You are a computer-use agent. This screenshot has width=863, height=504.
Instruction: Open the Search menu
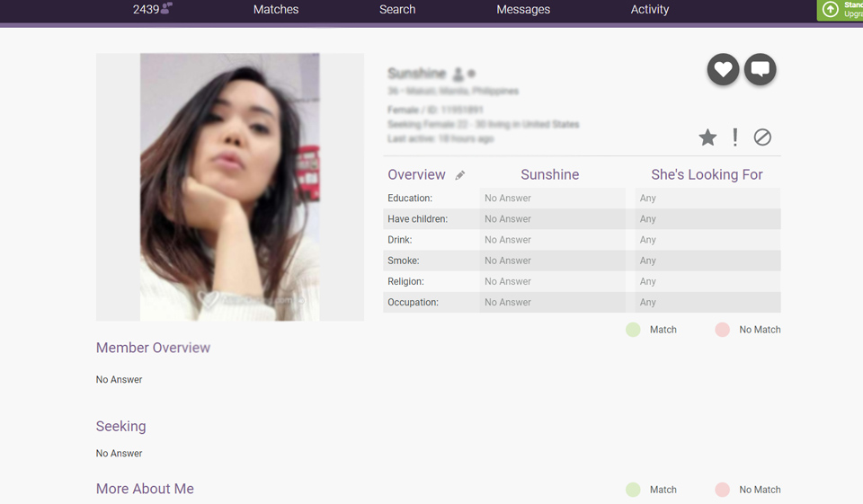[397, 10]
